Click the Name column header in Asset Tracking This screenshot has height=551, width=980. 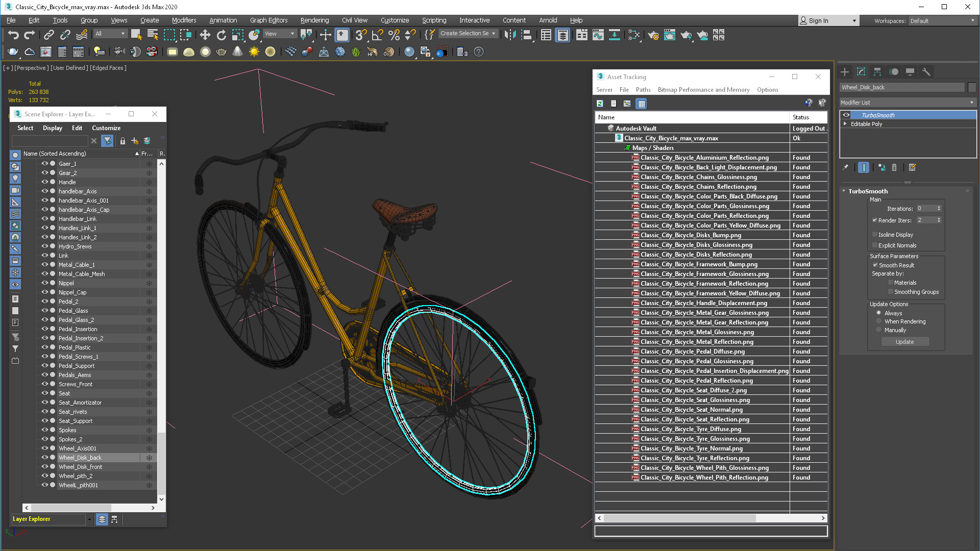point(692,117)
